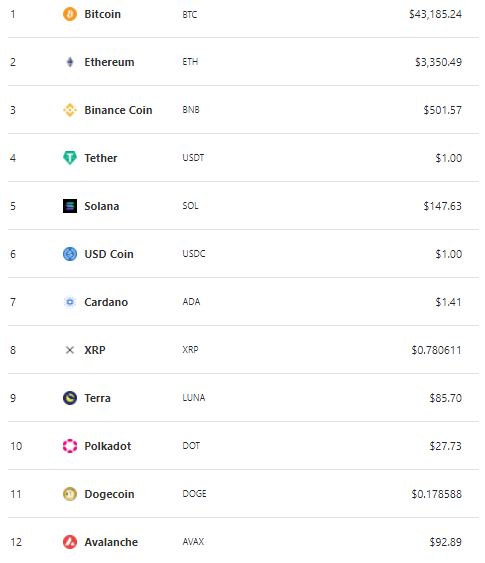
Task: Click the Bitcoin price $43,185.24
Action: (x=435, y=14)
